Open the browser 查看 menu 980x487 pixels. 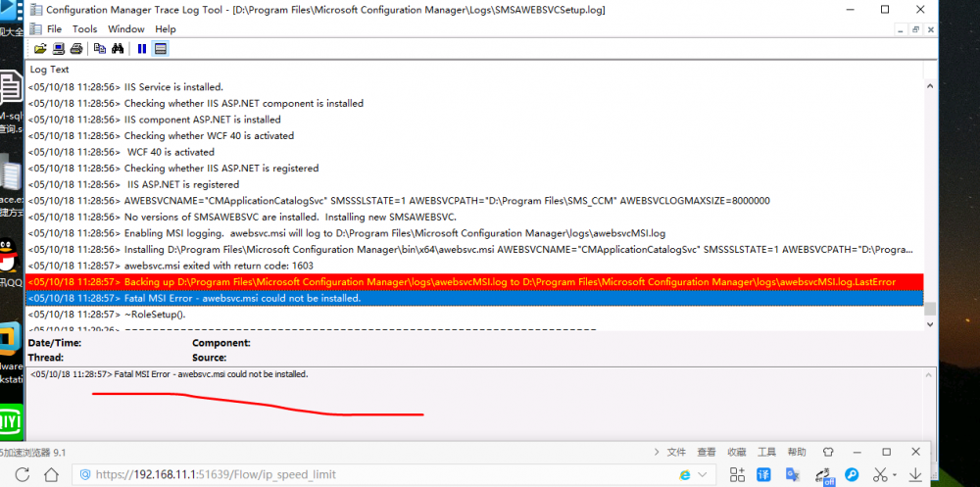point(707,452)
